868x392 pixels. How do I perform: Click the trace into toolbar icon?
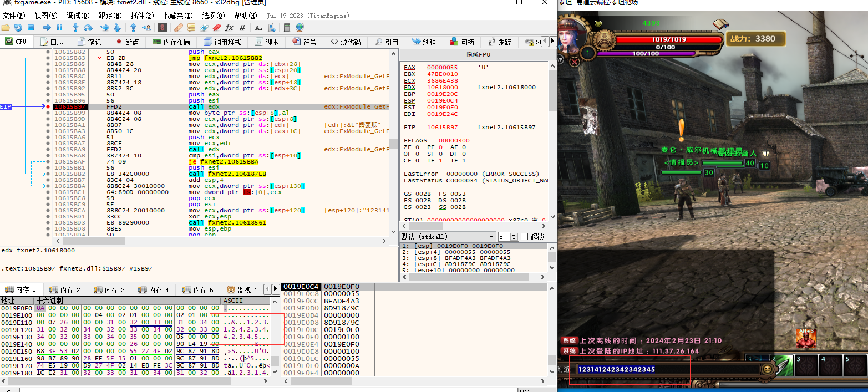click(105, 28)
